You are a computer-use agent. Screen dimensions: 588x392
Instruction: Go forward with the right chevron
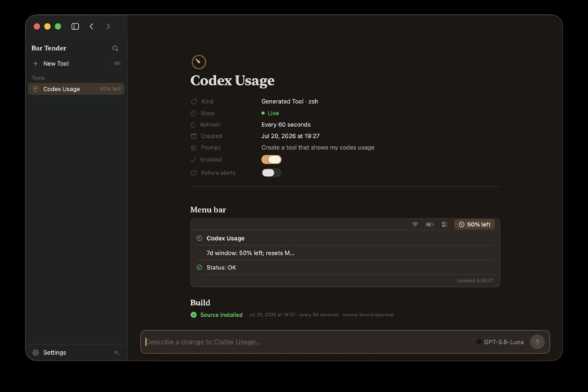click(108, 26)
